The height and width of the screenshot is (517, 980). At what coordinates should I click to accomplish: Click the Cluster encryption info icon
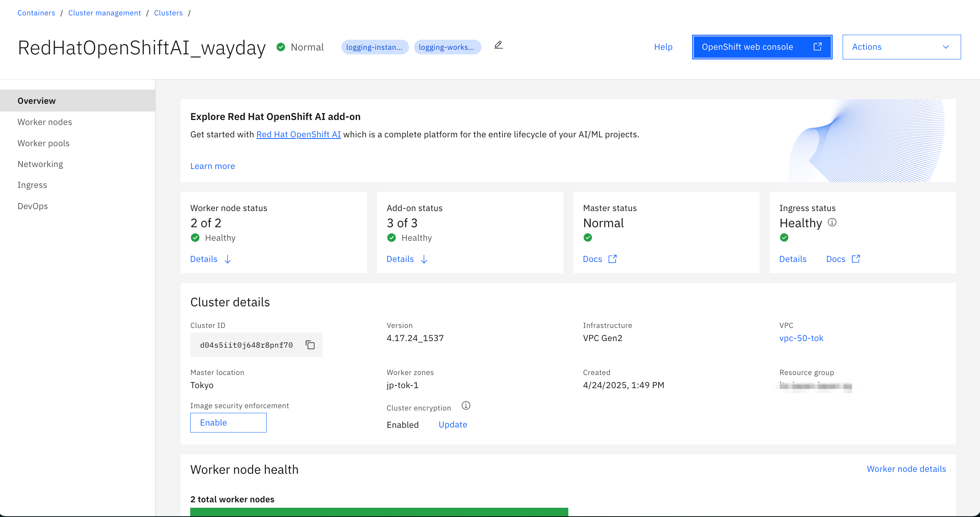click(x=466, y=405)
